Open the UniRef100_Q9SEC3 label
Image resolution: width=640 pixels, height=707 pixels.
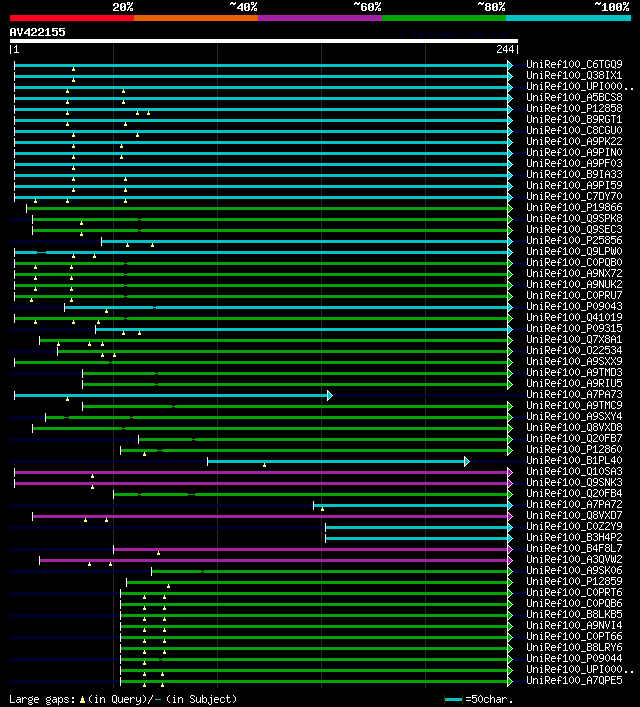(574, 230)
